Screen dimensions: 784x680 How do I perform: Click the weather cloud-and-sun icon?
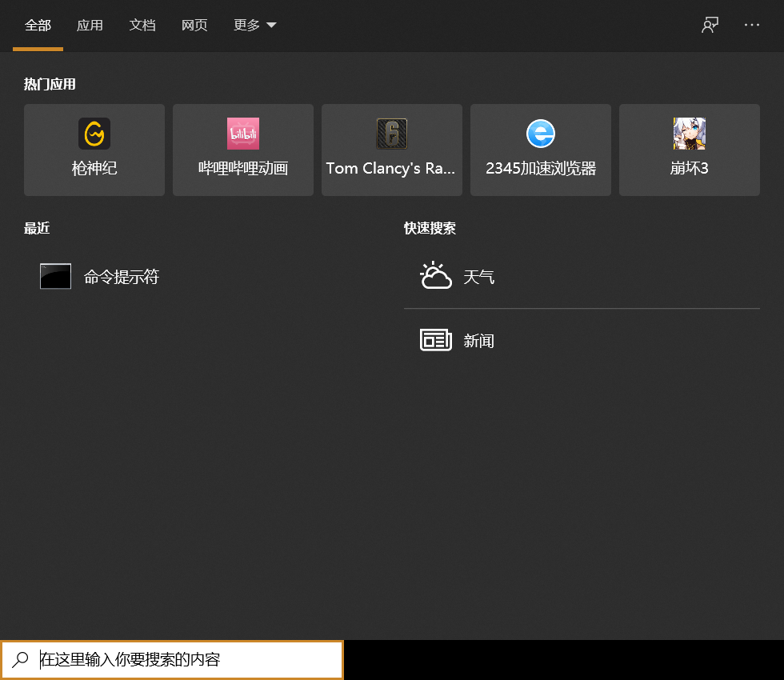click(435, 275)
